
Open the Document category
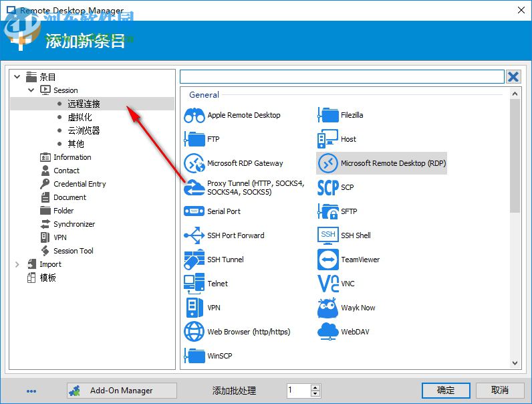(x=70, y=197)
